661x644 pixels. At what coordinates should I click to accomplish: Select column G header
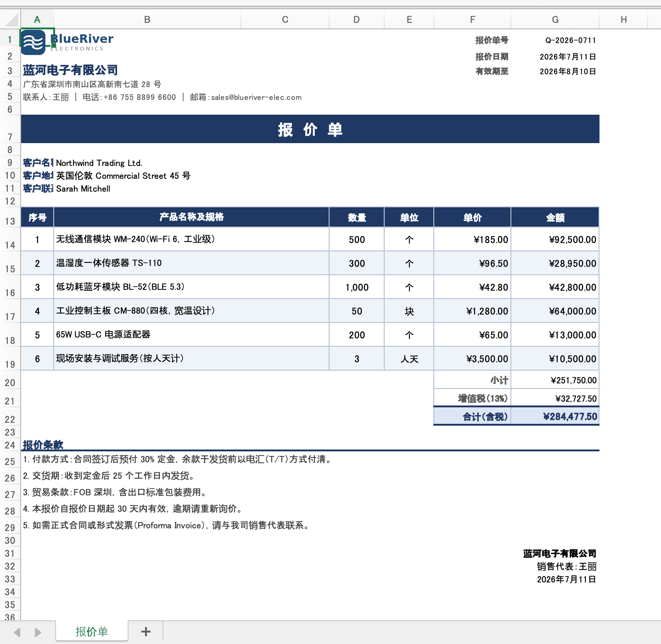tap(555, 20)
